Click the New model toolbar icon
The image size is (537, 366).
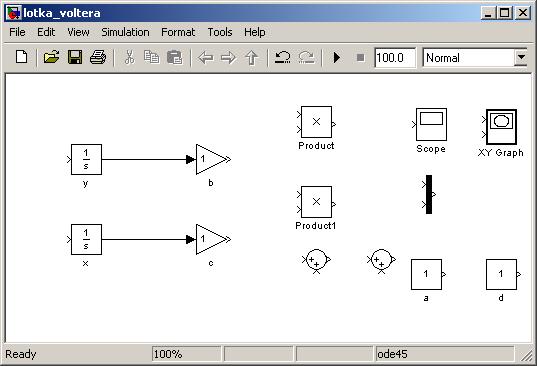pyautogui.click(x=22, y=57)
